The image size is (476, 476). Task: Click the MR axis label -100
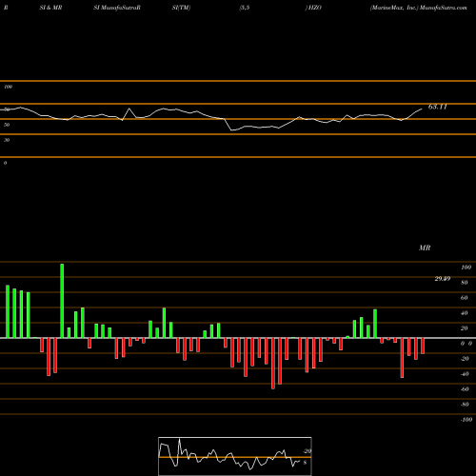pyautogui.click(x=466, y=420)
